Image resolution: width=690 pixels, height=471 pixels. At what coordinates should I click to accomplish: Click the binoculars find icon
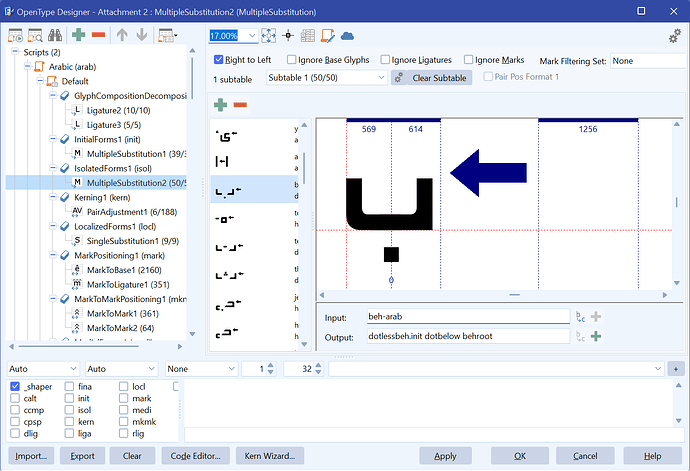55,35
